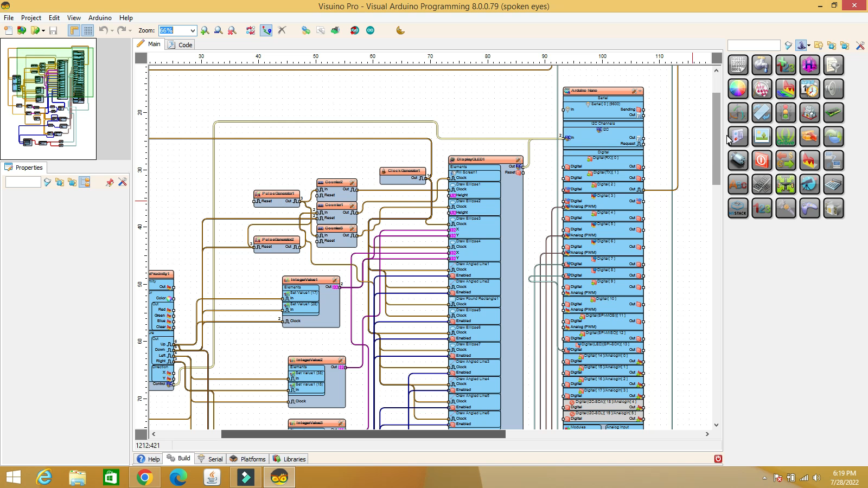The width and height of the screenshot is (868, 488).
Task: Click the New project toolbar icon
Action: 9,30
